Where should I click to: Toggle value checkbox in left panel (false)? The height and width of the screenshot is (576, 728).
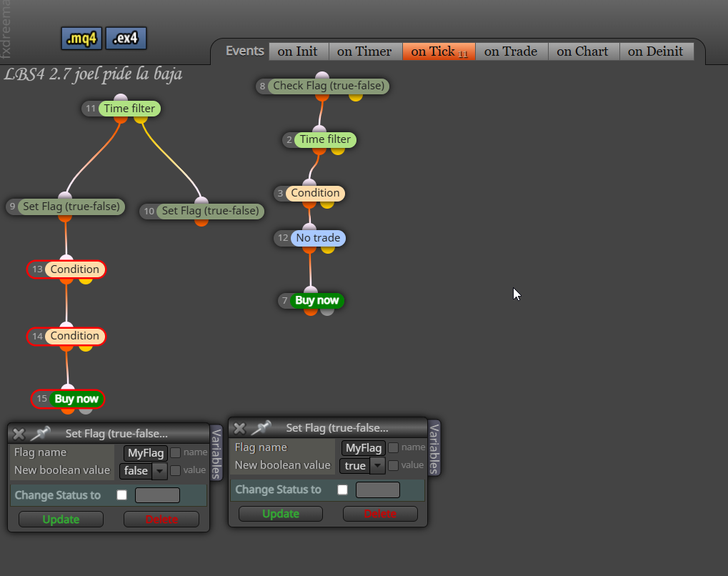[x=176, y=470]
